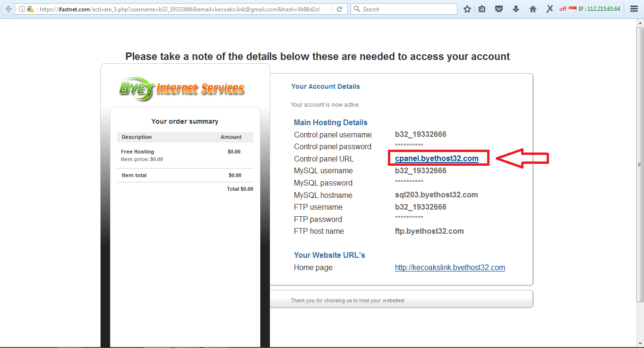Click the back navigation arrow
The image size is (644, 348).
[x=9, y=8]
